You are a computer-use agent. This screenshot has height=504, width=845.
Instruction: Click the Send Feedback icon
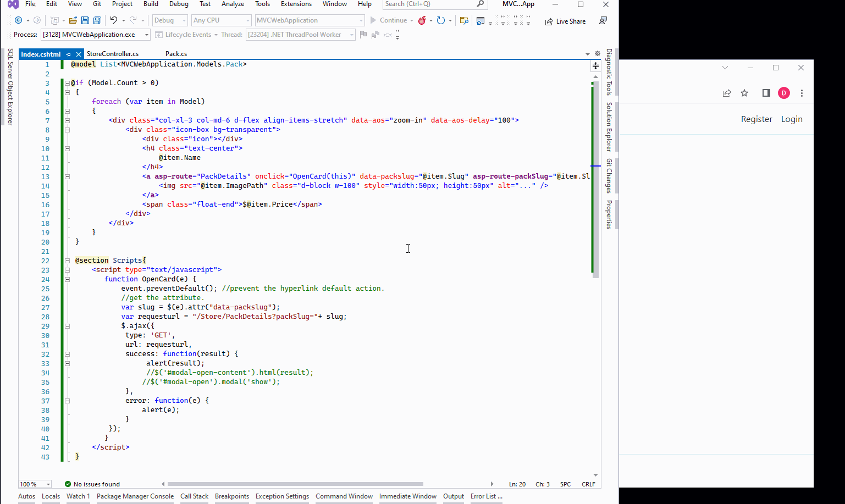[603, 21]
